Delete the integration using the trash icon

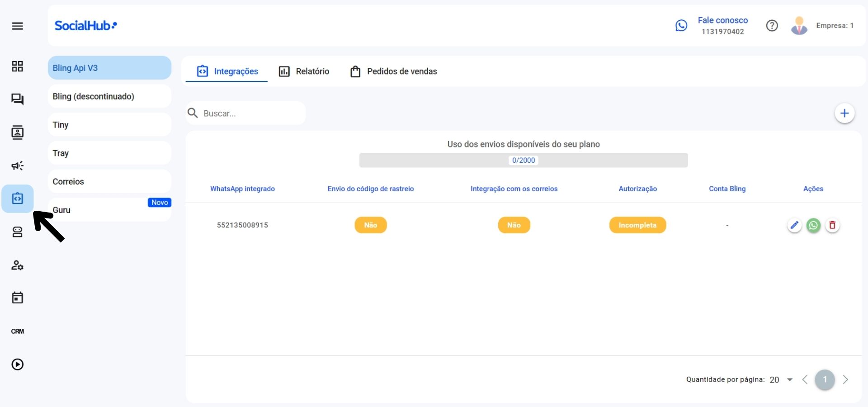[832, 225]
